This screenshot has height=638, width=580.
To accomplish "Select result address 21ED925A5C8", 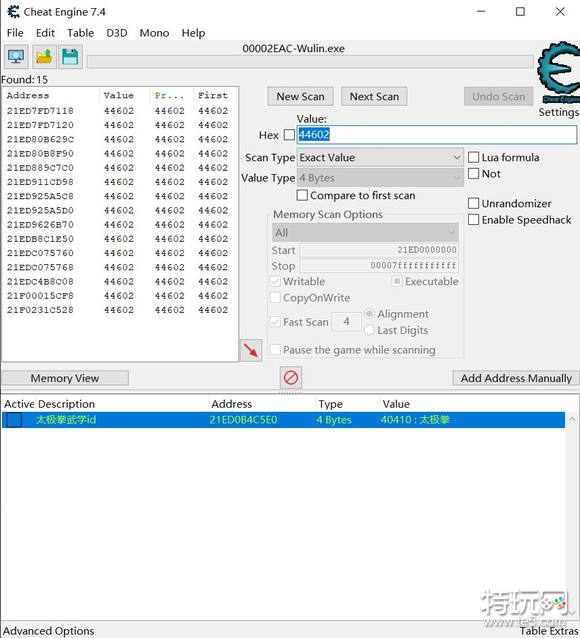I will 40,196.
